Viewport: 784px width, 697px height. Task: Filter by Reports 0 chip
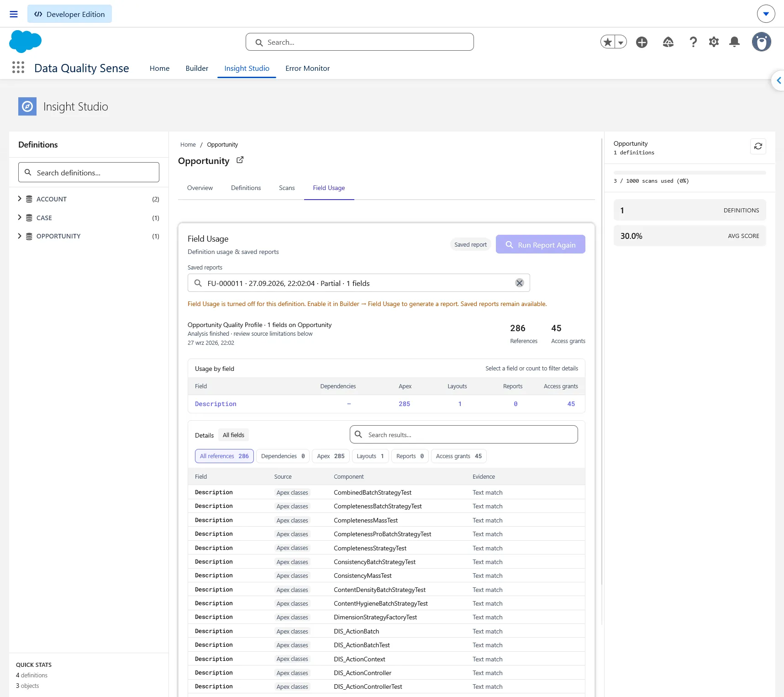410,456
